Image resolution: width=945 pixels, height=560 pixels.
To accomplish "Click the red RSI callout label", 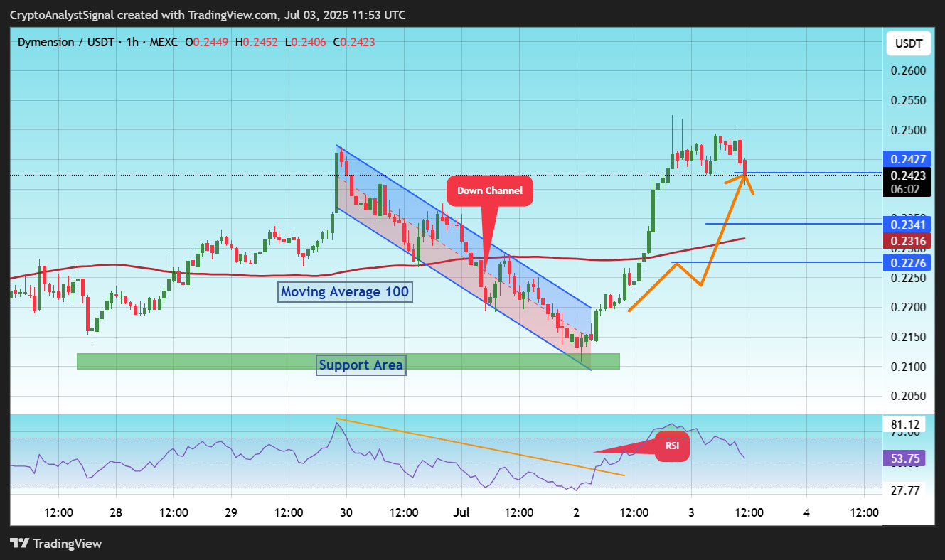I will 672,446.
